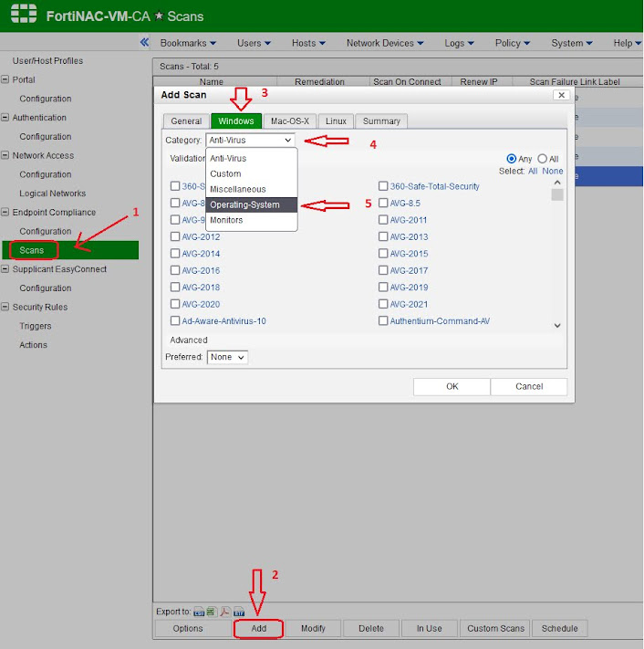
Task: Switch to the Windows tab
Action: 236,120
